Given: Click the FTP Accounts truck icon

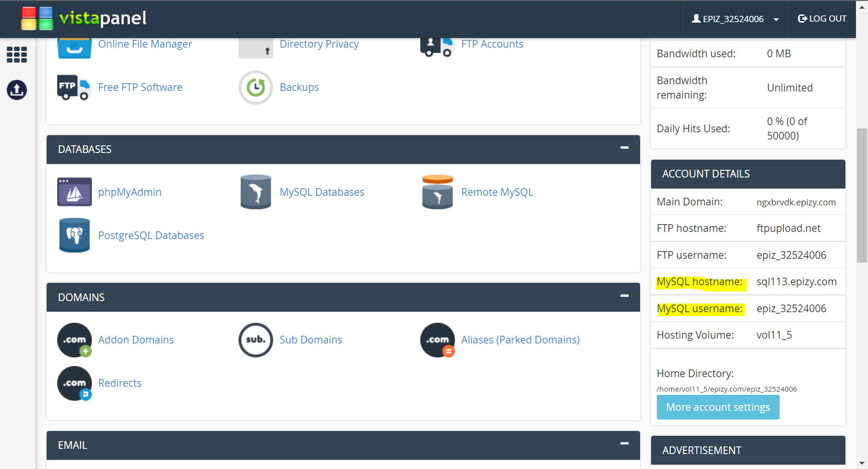Looking at the screenshot, I should click(x=437, y=48).
